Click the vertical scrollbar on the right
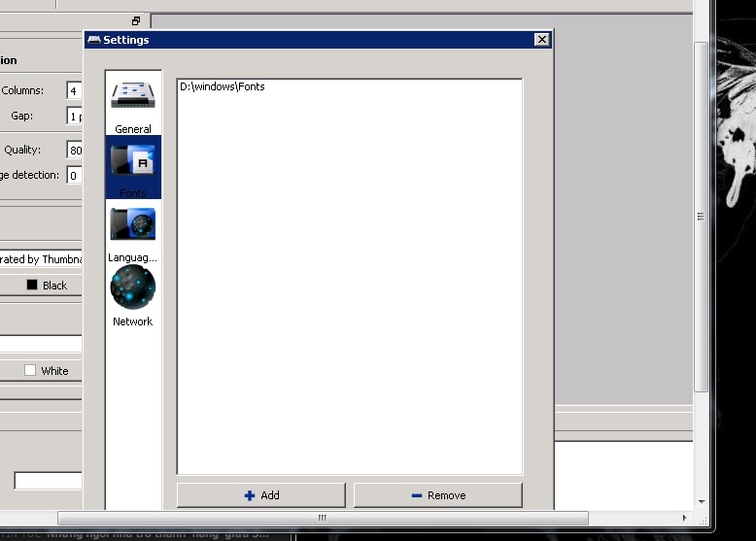Screen dimensions: 756x541 [702, 218]
